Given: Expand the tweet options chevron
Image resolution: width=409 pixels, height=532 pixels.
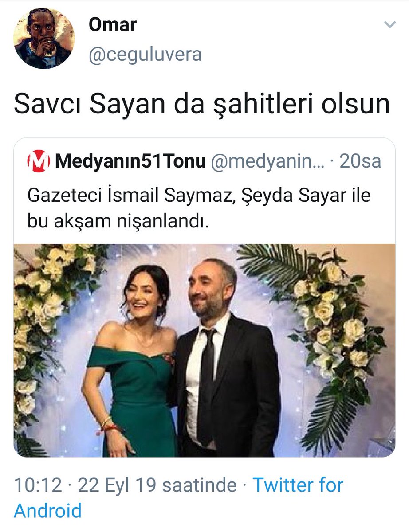Looking at the screenshot, I should pos(389,25).
